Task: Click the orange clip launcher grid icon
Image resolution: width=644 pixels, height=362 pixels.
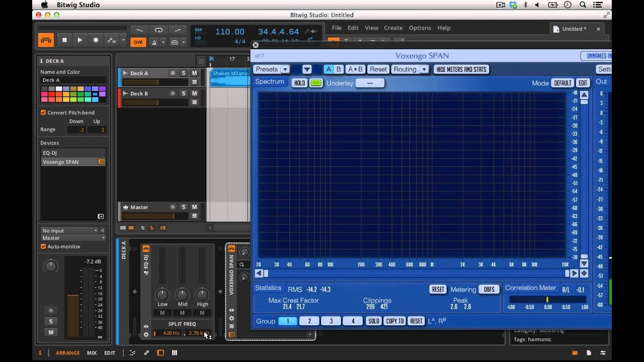Action: coord(46,40)
